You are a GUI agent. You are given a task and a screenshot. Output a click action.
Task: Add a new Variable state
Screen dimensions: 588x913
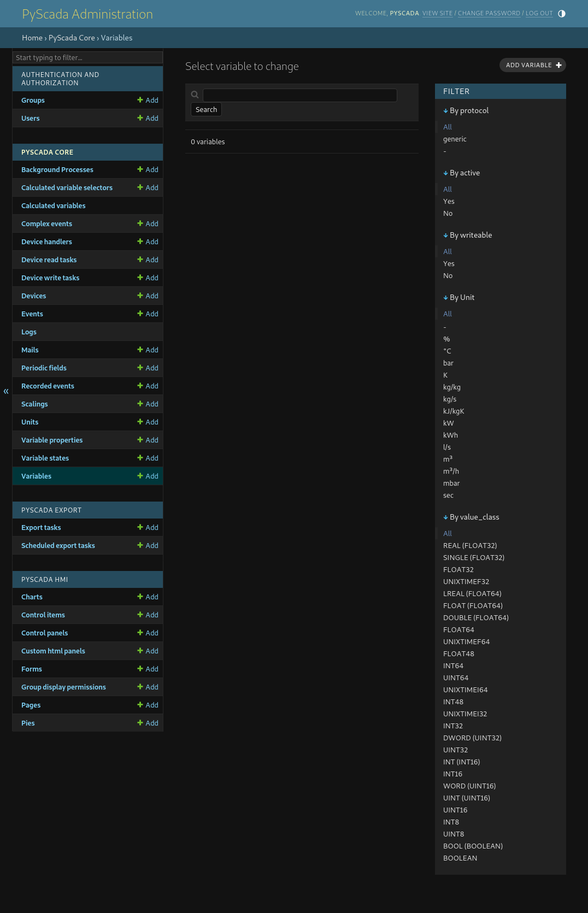click(148, 458)
